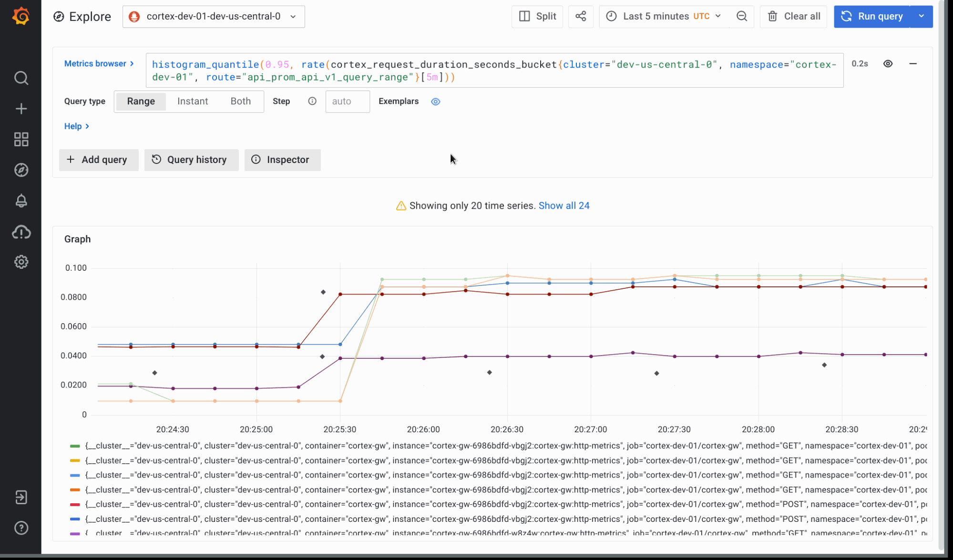
Task: Open the sidebar search icon
Action: [21, 78]
